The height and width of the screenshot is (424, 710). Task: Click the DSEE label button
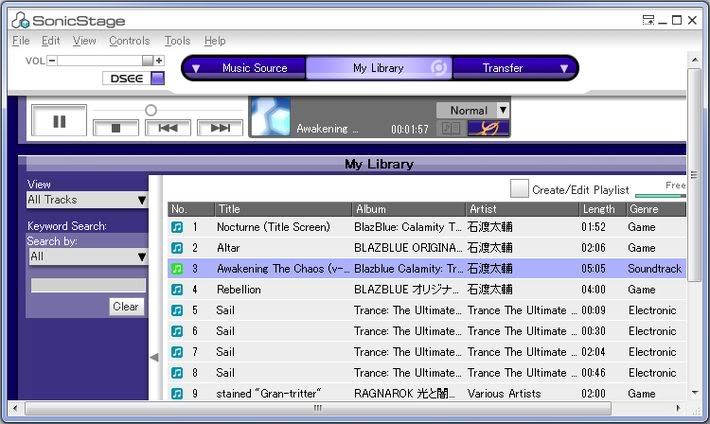pyautogui.click(x=126, y=78)
